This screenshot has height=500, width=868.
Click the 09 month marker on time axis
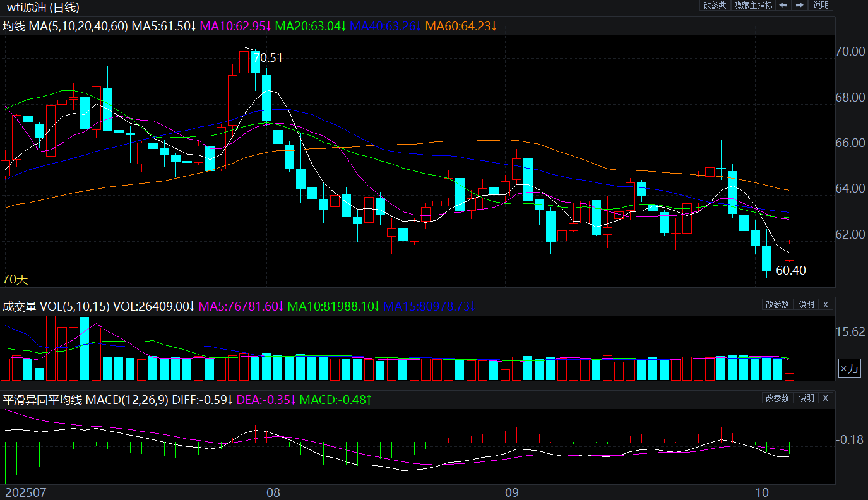pos(511,492)
